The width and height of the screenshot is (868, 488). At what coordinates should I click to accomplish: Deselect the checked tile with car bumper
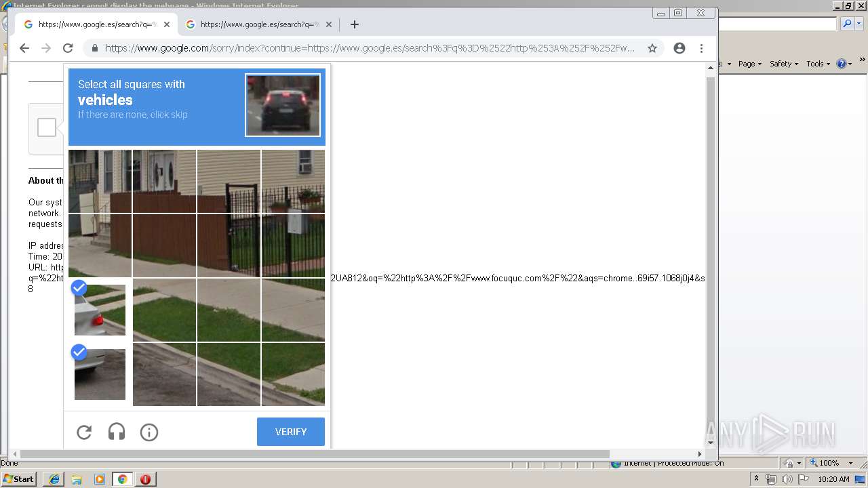coord(100,374)
